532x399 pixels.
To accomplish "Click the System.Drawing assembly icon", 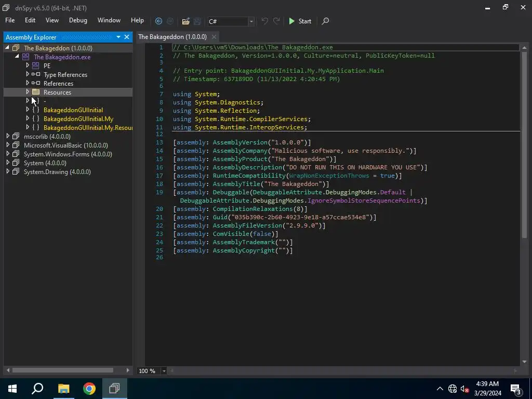I will [16, 171].
